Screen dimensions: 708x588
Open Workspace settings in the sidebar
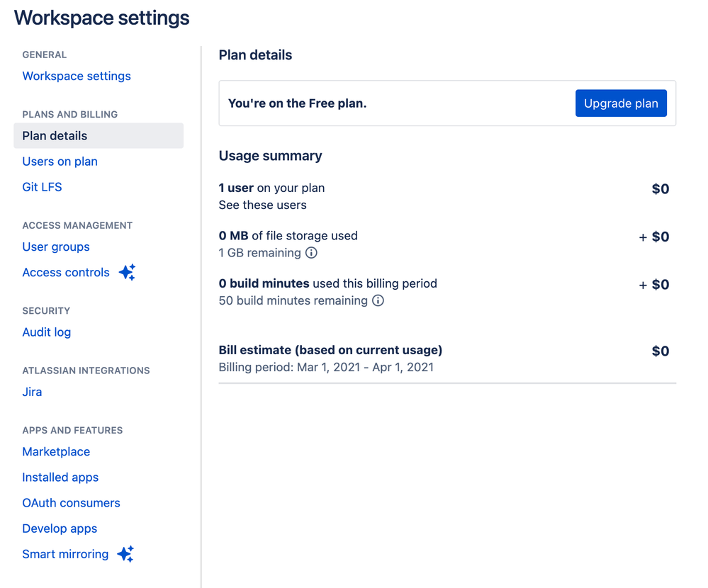[77, 76]
